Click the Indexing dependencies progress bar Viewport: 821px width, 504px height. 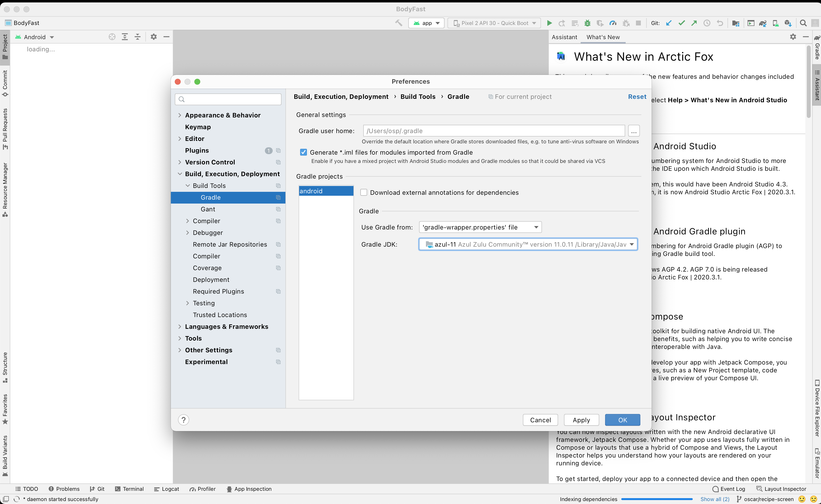click(x=657, y=499)
